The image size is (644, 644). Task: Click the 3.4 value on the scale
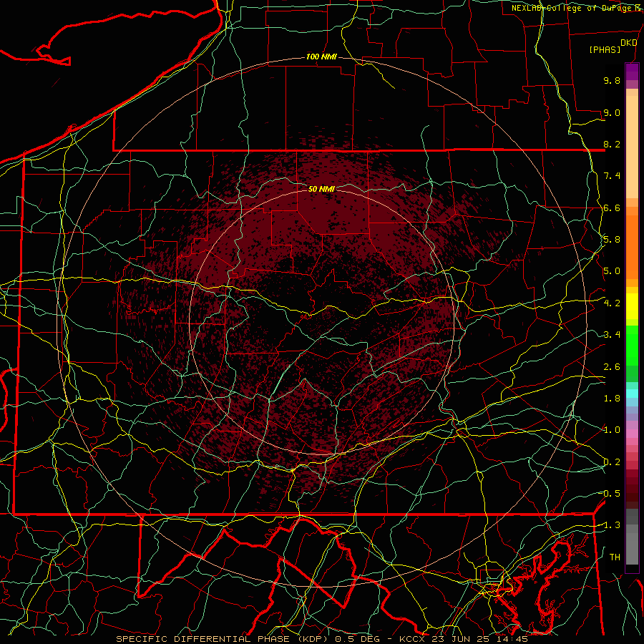click(x=612, y=335)
